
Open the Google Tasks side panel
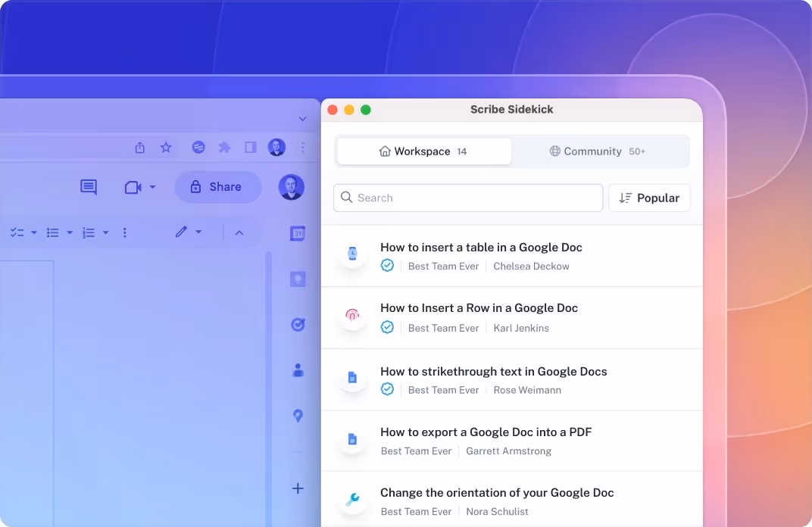298,324
